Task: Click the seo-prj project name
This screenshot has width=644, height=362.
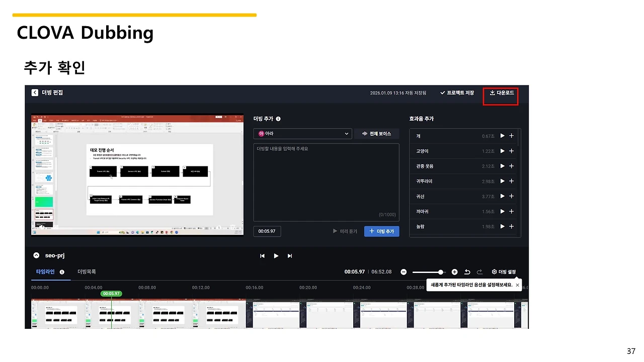Action: click(55, 255)
